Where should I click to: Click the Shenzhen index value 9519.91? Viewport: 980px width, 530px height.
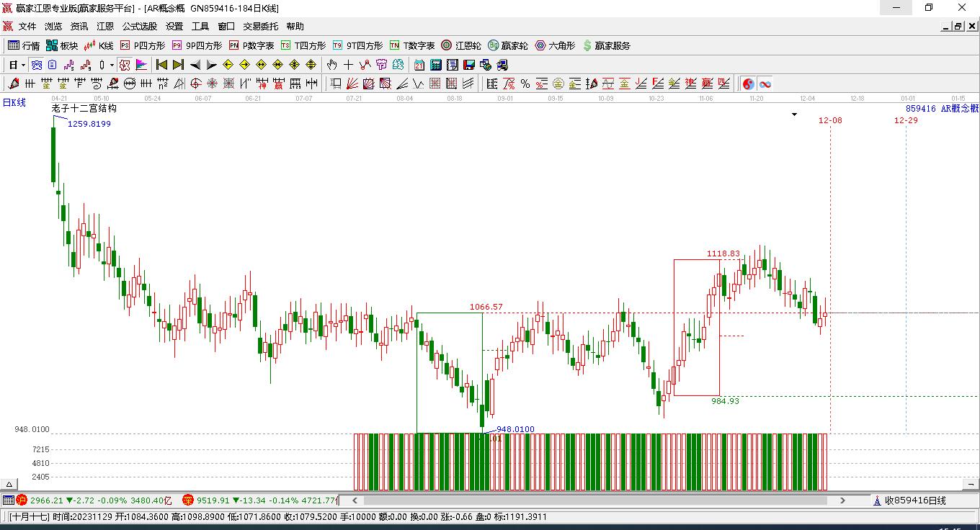213,500
